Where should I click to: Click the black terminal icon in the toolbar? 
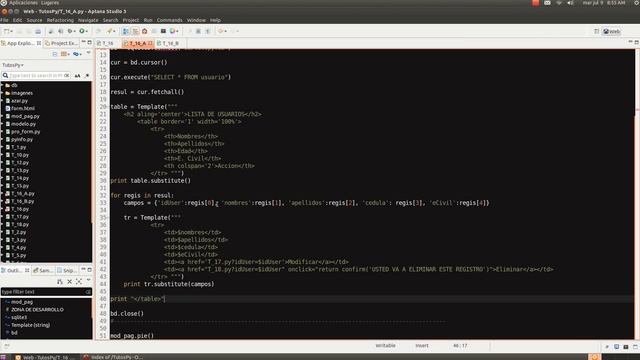[x=163, y=31]
